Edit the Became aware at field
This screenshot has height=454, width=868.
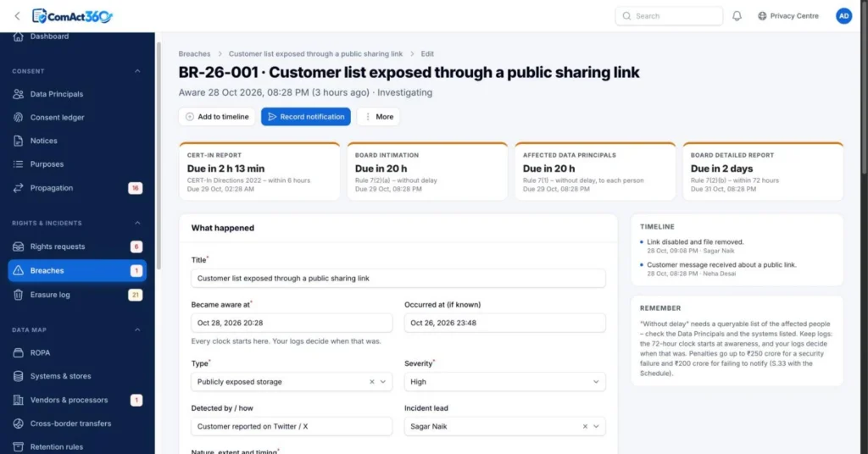[x=292, y=323]
